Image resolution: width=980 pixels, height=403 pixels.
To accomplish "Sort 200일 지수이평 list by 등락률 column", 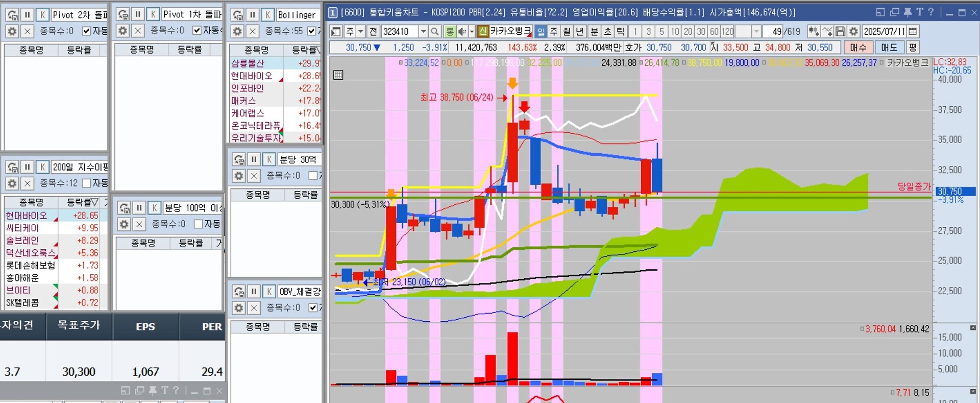I will (80, 202).
